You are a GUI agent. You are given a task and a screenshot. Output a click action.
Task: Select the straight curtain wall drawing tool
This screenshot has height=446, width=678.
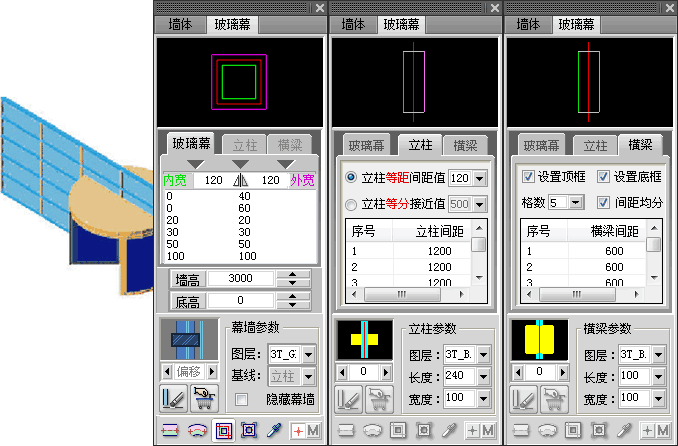[x=170, y=430]
